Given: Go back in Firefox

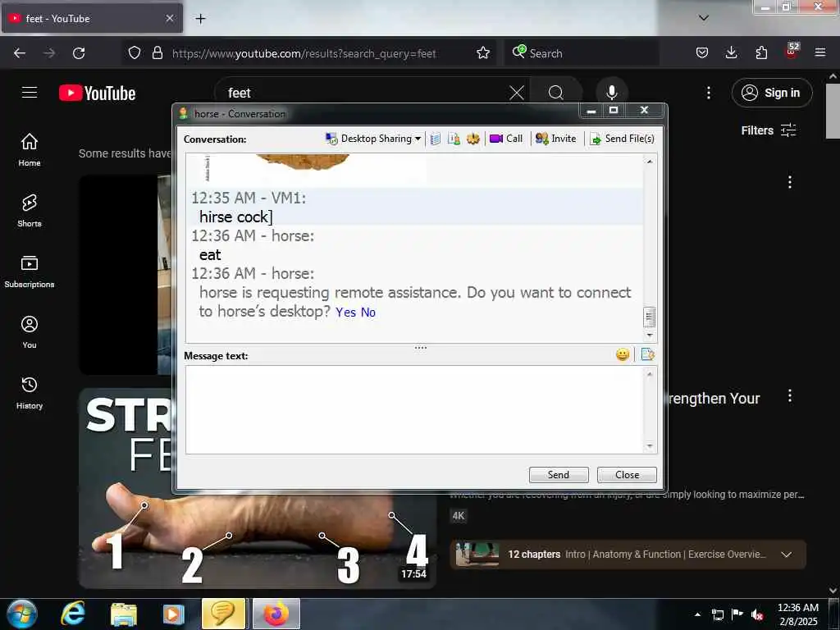Looking at the screenshot, I should [x=20, y=53].
